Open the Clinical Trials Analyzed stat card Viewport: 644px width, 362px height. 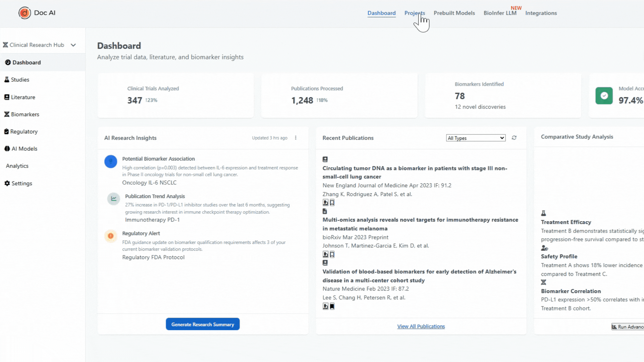click(x=175, y=96)
